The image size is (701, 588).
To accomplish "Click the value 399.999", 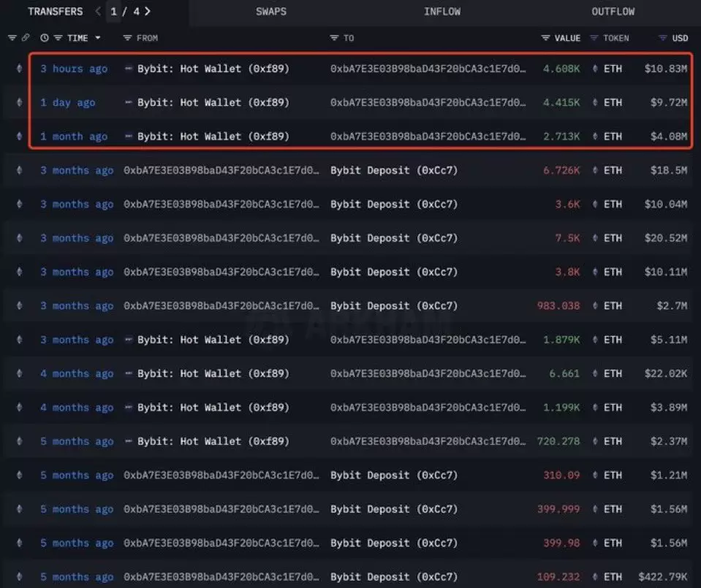I will point(558,509).
